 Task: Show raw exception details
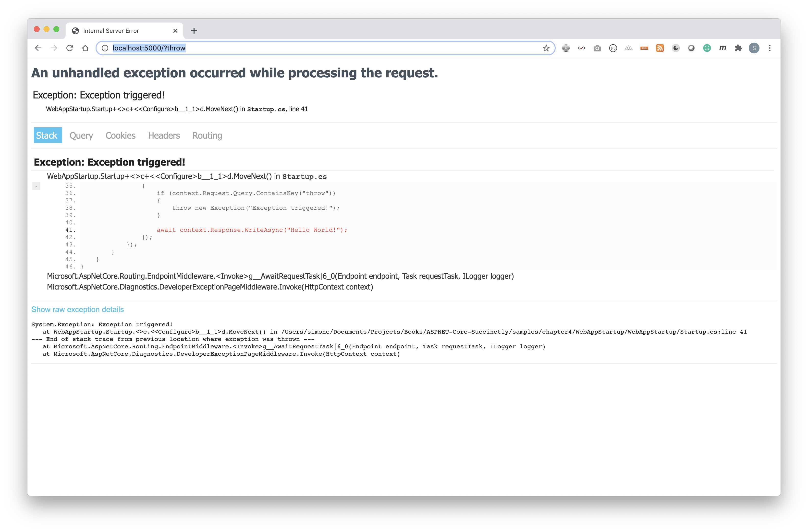77,309
